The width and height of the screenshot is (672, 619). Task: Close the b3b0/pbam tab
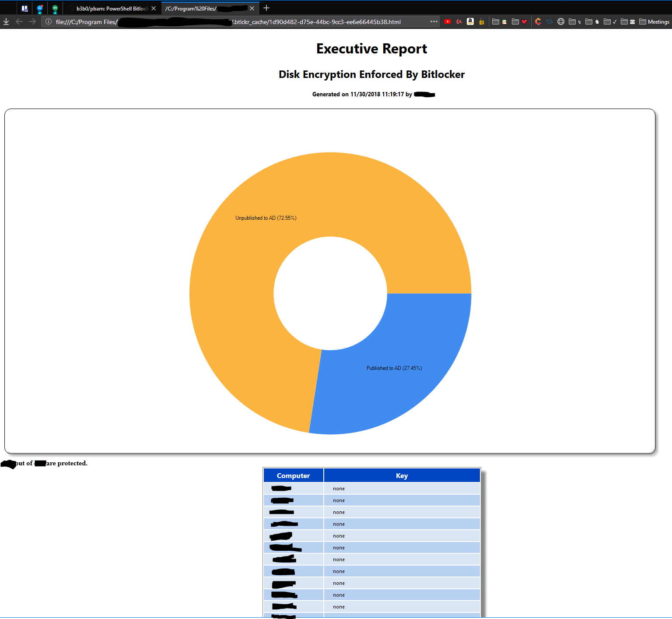point(154,8)
